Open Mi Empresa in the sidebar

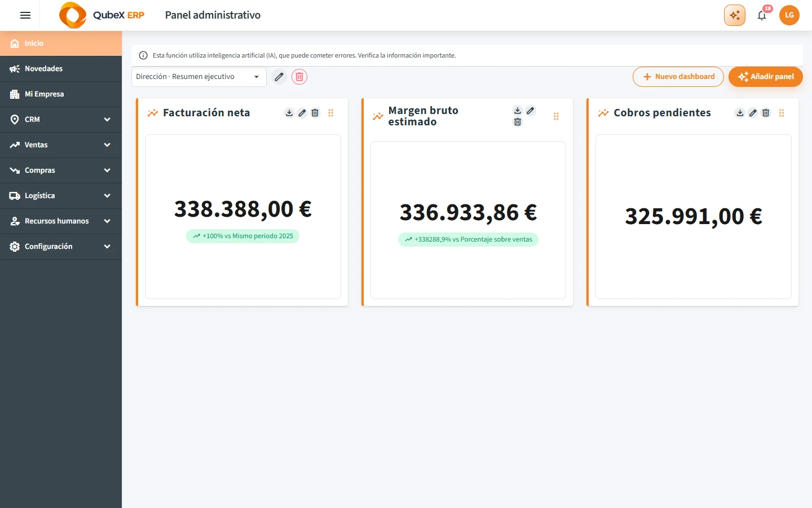61,94
